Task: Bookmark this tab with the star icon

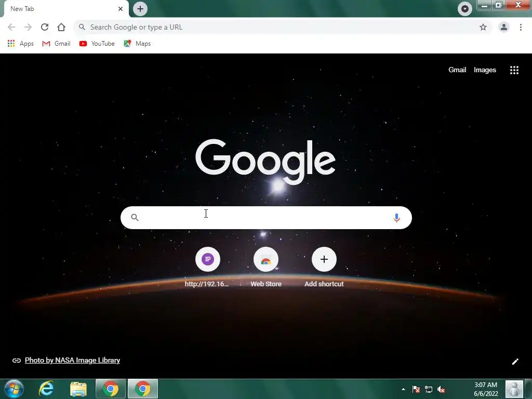Action: tap(483, 27)
